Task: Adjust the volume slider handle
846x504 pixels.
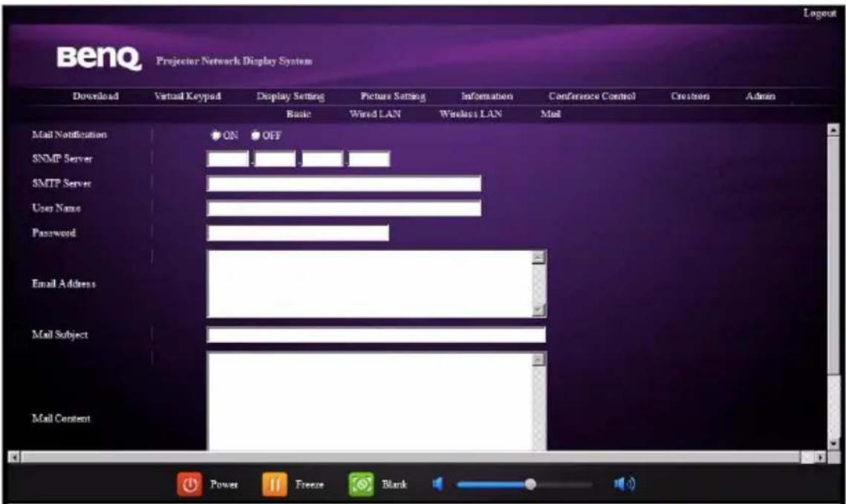Action: tap(530, 484)
